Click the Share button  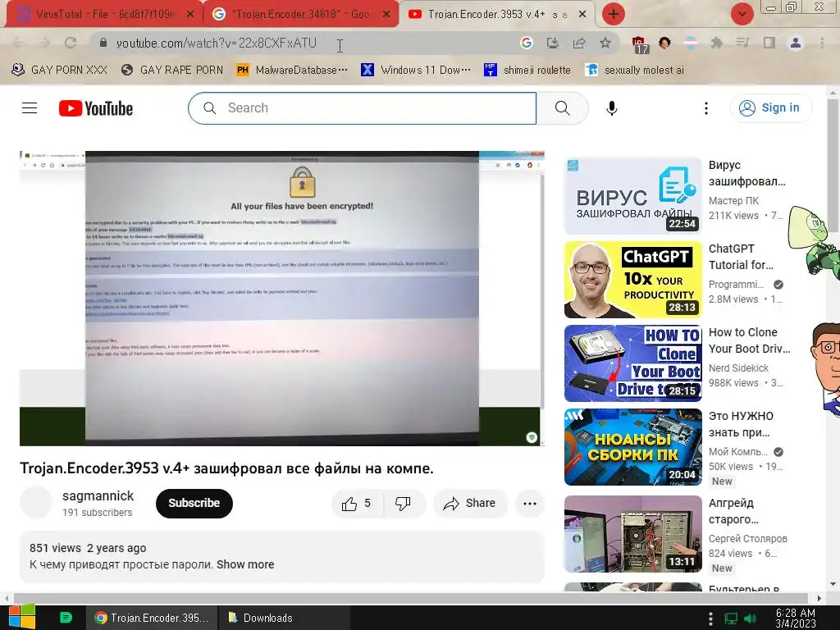click(470, 504)
